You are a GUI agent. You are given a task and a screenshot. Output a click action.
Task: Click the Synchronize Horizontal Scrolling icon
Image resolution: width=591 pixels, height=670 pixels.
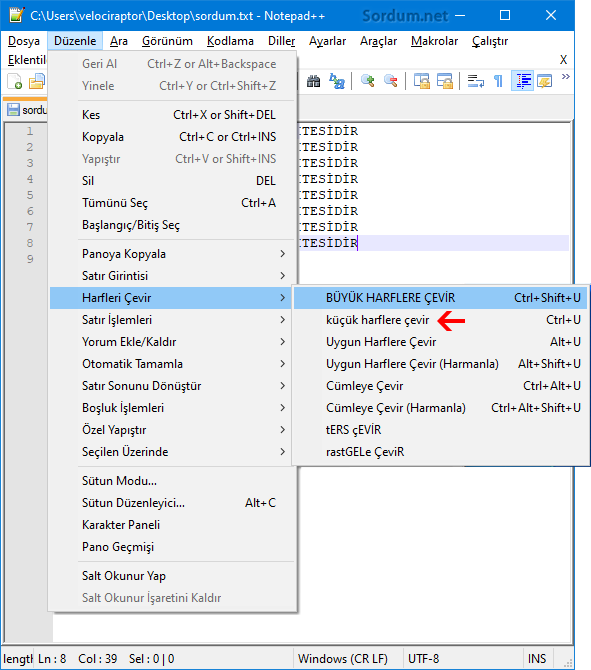445,81
